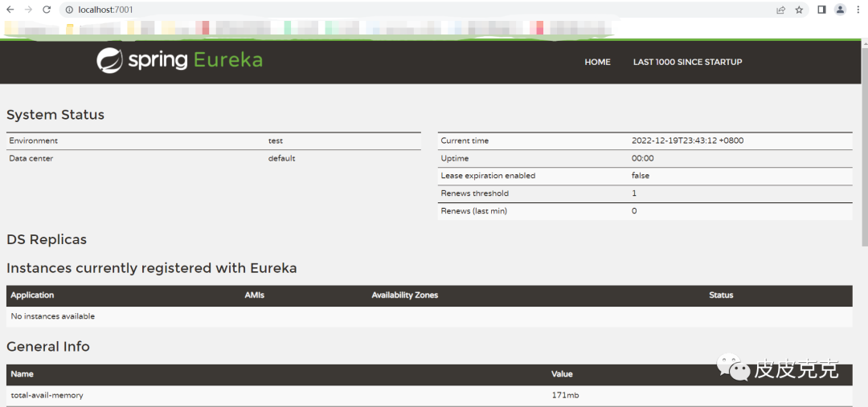
Task: Select the total-avail-memory row name
Action: pos(47,396)
